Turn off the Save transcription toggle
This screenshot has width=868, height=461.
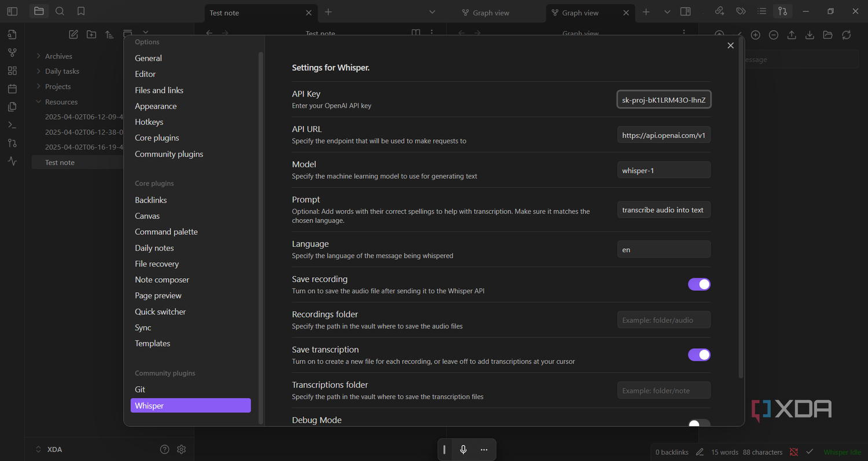tap(699, 355)
